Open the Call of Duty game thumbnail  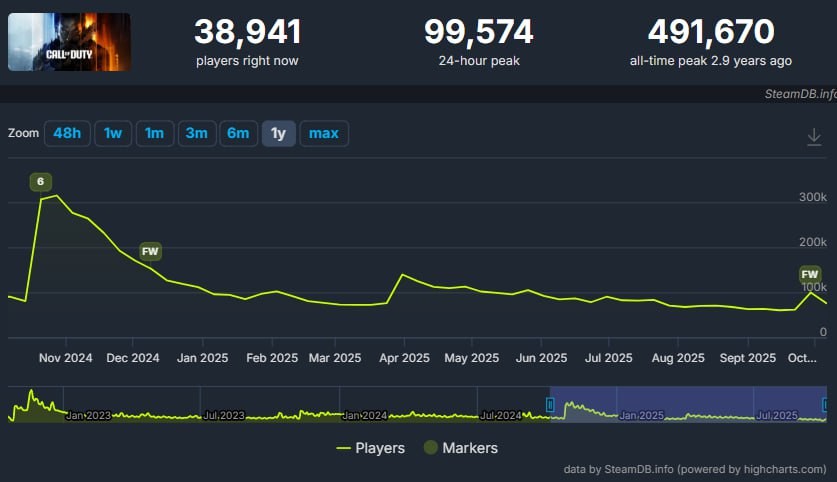[x=69, y=42]
